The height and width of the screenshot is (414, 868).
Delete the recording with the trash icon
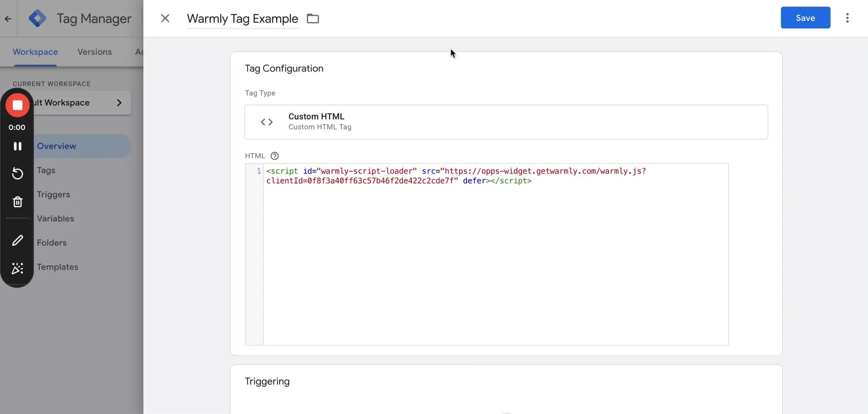coord(17,202)
